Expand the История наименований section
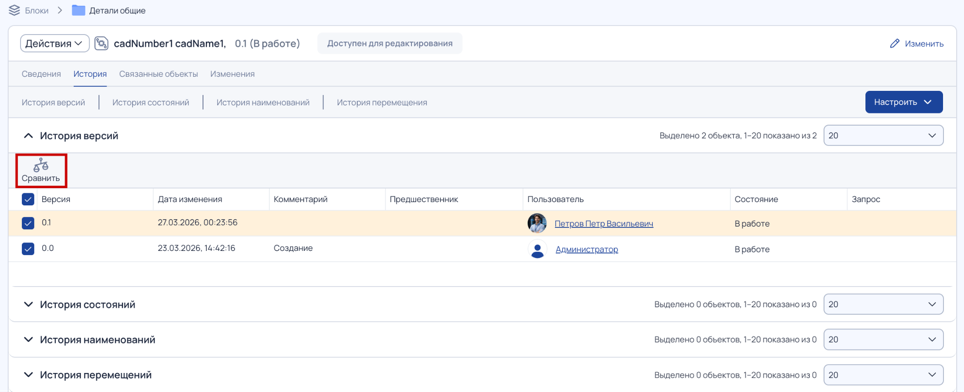Viewport: 964px width, 392px height. [27, 339]
